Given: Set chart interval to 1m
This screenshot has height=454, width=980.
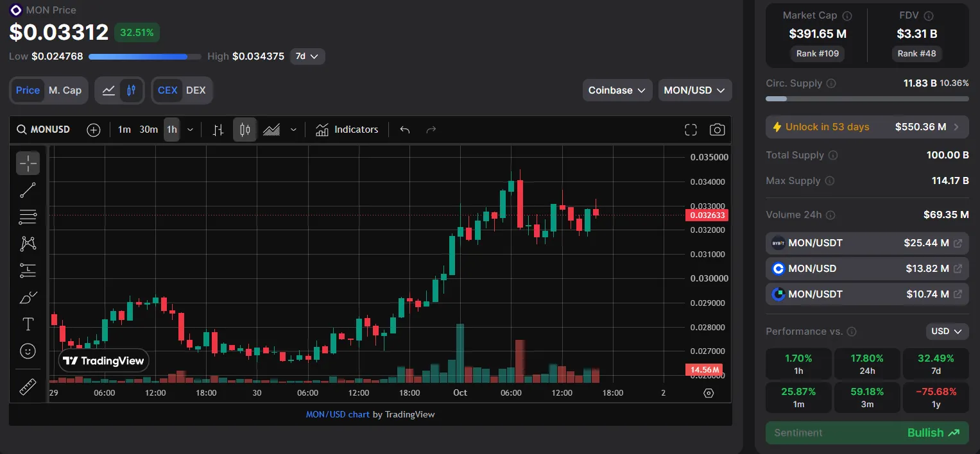Looking at the screenshot, I should 124,130.
